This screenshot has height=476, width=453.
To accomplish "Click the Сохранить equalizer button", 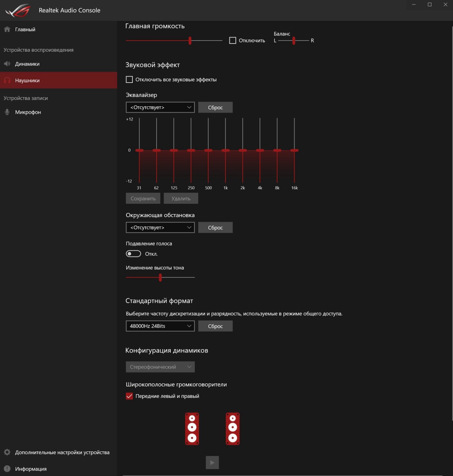I will coord(143,199).
